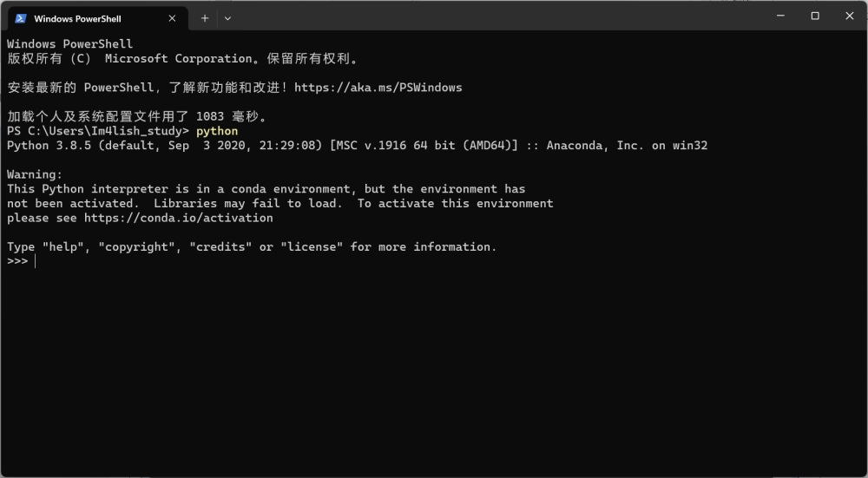Click the Microsoft Corporation copyright line
This screenshot has height=478, width=868.
pyautogui.click(x=182, y=59)
